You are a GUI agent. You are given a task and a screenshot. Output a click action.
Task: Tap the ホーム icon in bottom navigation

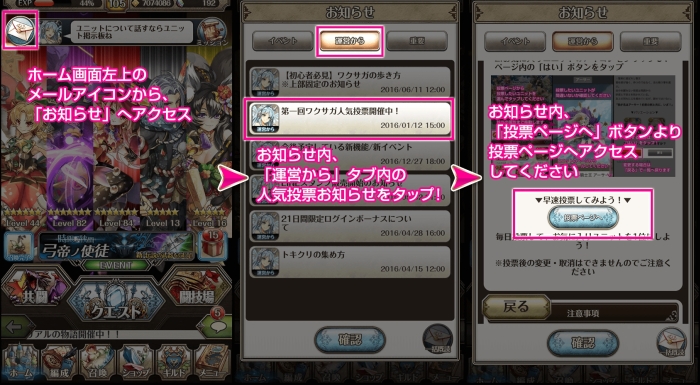coord(21,363)
